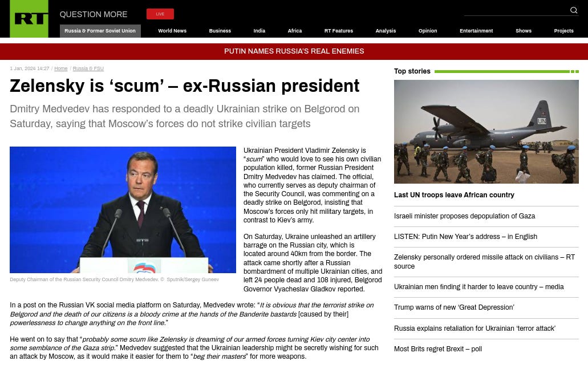Open 'Most Brits regret Brexit – poll'
This screenshot has height=365, width=588.
click(x=437, y=349)
